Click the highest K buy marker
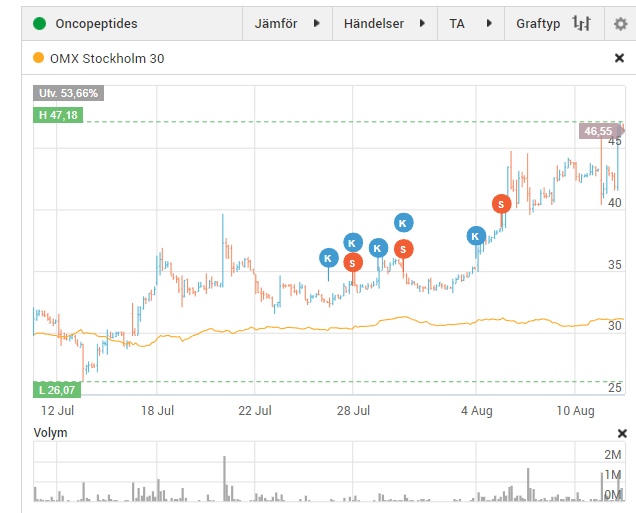636x513 pixels. pos(403,223)
